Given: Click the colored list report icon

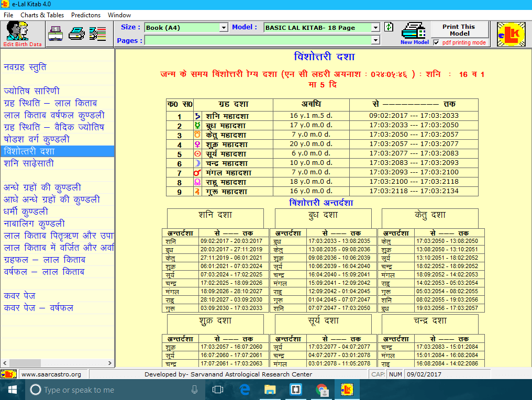Looking at the screenshot, I should [x=98, y=34].
